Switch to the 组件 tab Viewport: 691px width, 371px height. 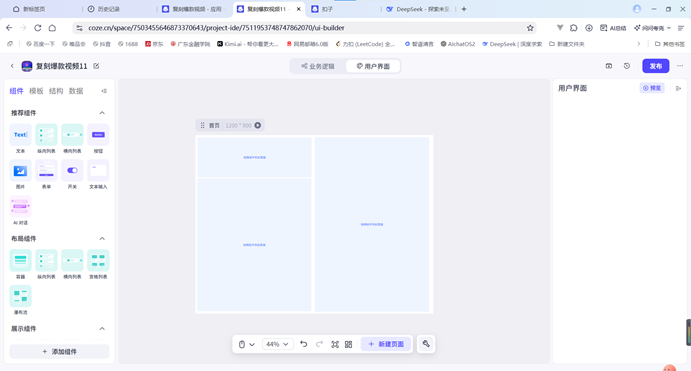pyautogui.click(x=16, y=91)
